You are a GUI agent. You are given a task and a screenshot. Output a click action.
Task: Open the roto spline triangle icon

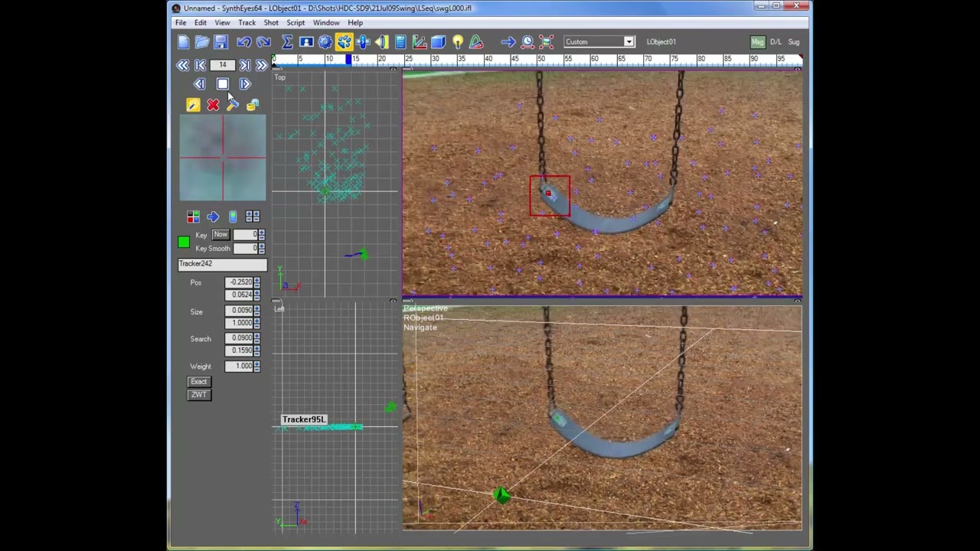(x=476, y=42)
